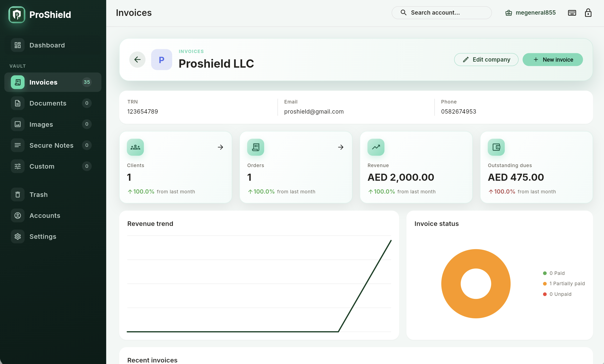Click the Secure Notes lines icon
The height and width of the screenshot is (364, 604).
tap(18, 145)
